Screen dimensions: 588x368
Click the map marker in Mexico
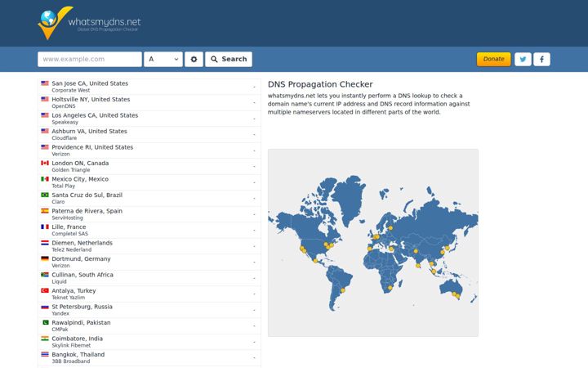click(x=315, y=261)
